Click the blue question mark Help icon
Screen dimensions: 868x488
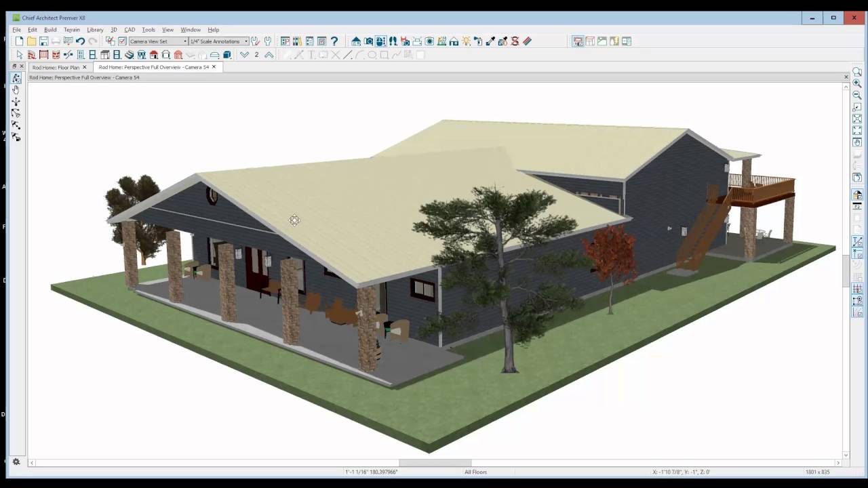(334, 41)
